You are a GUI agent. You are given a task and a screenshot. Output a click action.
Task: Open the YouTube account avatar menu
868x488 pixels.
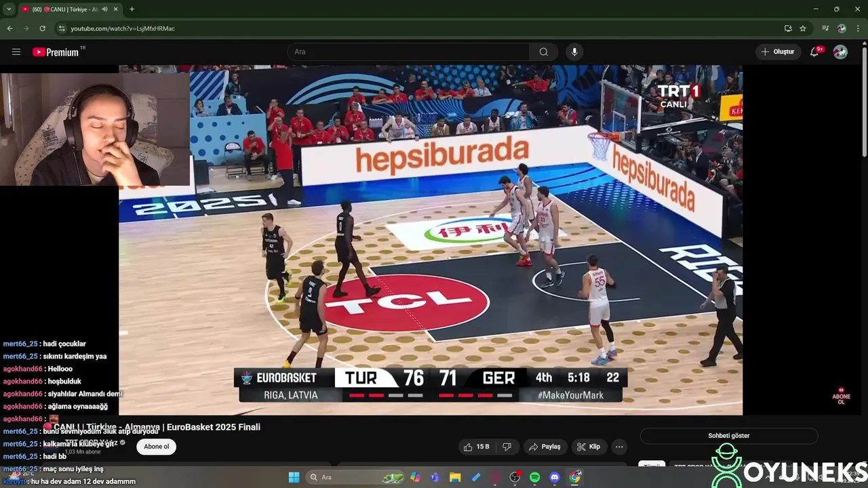pos(840,52)
